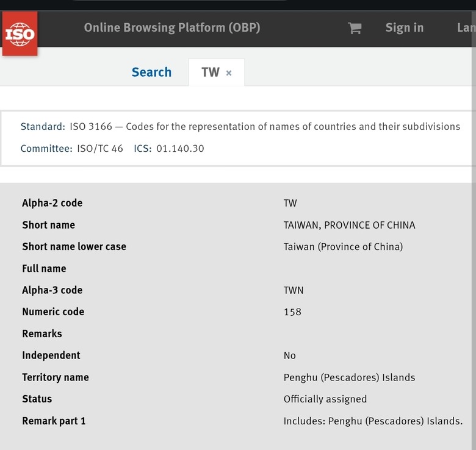Click the Independent label
476x450 pixels.
51,355
